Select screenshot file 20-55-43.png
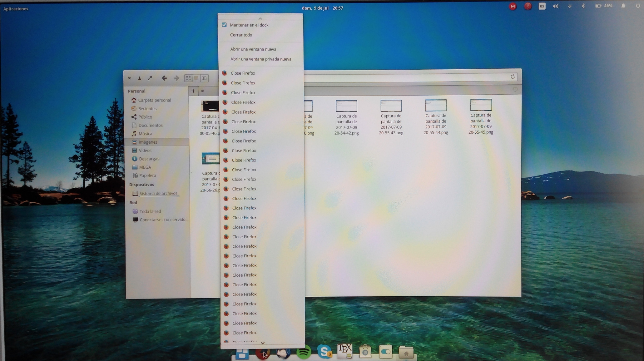The image size is (644, 361). 391,117
